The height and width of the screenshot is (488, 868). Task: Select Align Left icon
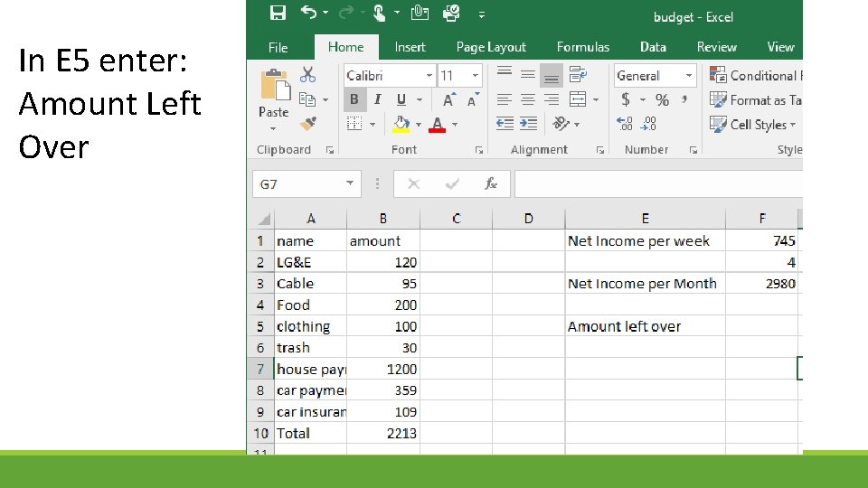click(504, 99)
